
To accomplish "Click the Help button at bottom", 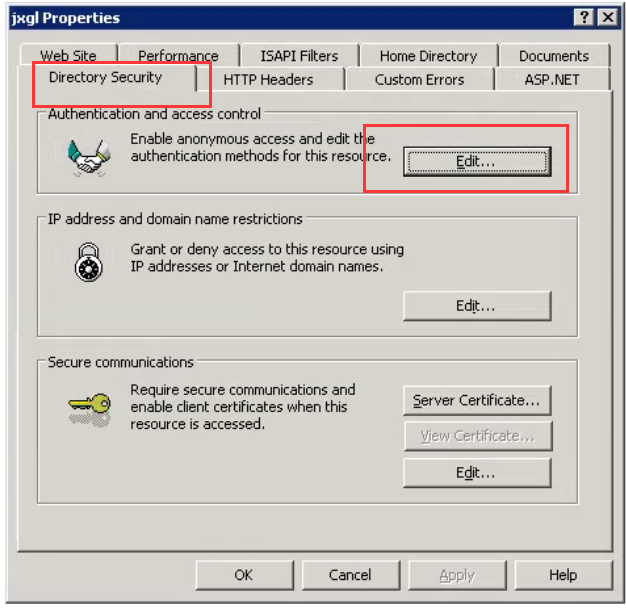I will click(562, 575).
